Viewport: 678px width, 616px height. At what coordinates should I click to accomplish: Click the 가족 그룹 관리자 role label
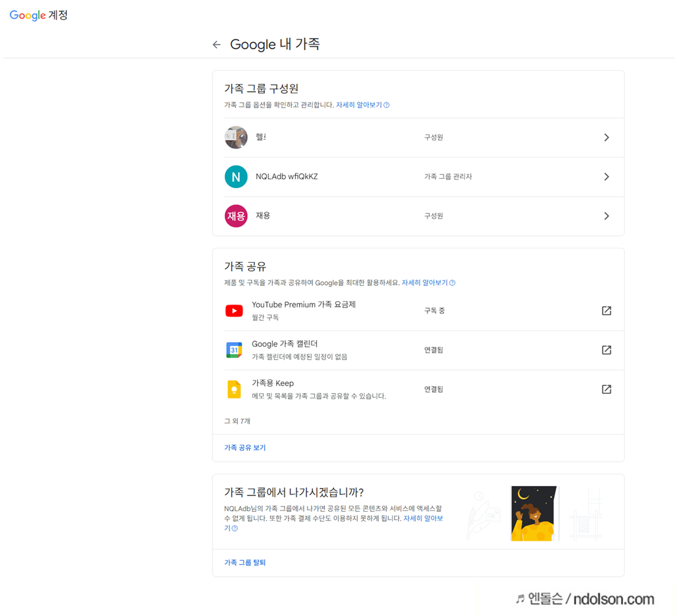point(448,177)
